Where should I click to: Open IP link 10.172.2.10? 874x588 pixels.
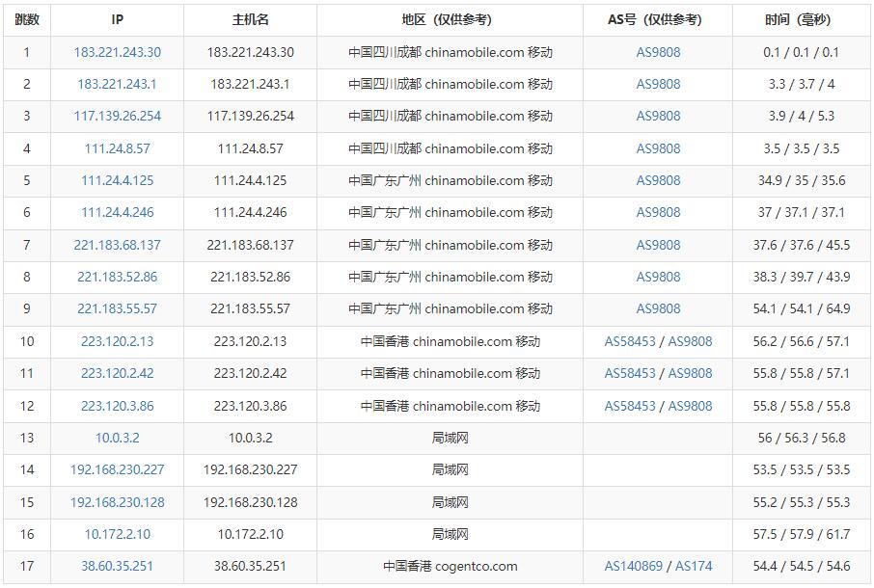click(117, 534)
